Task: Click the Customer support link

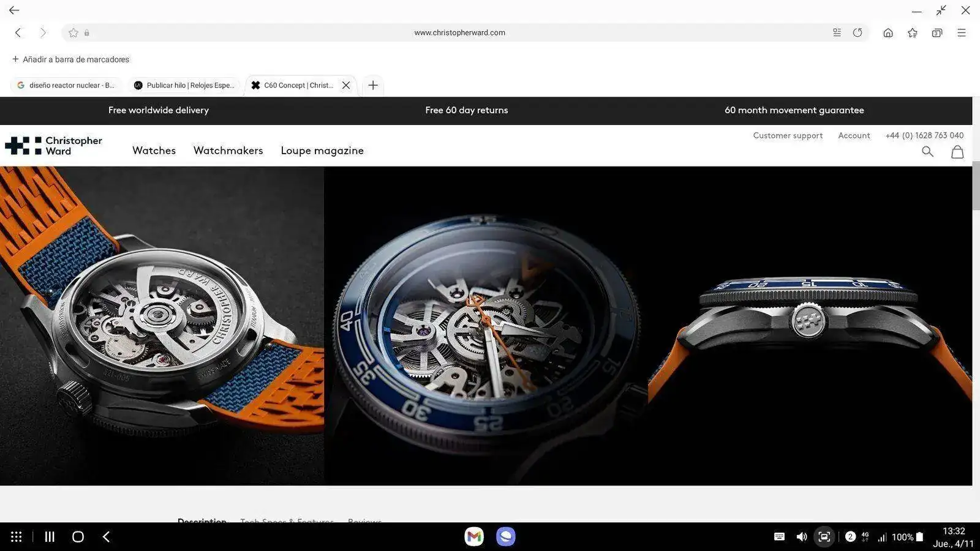Action: pos(788,135)
